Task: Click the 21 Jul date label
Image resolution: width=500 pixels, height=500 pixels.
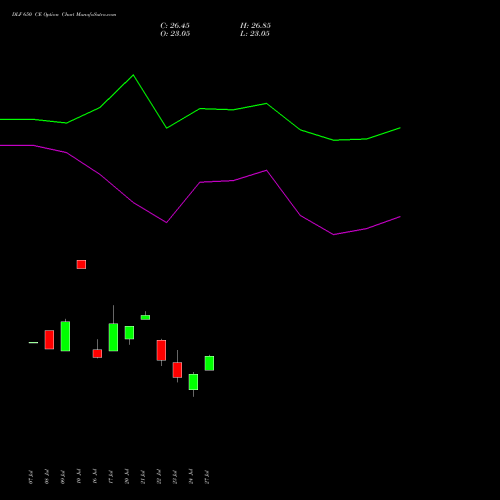Action: tap(143, 477)
